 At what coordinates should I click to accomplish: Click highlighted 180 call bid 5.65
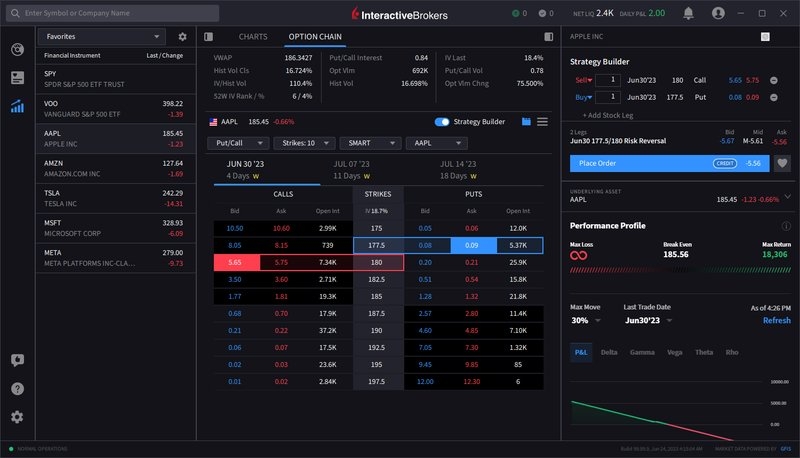pyautogui.click(x=235, y=263)
